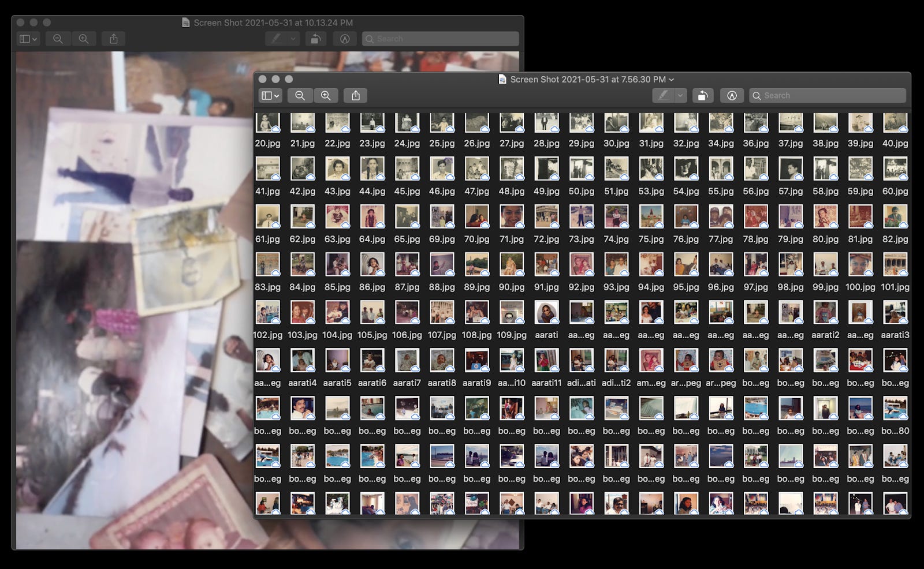Select the 103.jpg thumbnail

[x=303, y=312]
